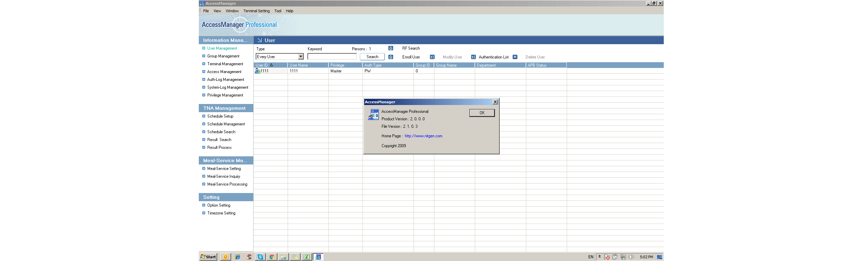Open Internet Explorer from the taskbar

coord(238,257)
